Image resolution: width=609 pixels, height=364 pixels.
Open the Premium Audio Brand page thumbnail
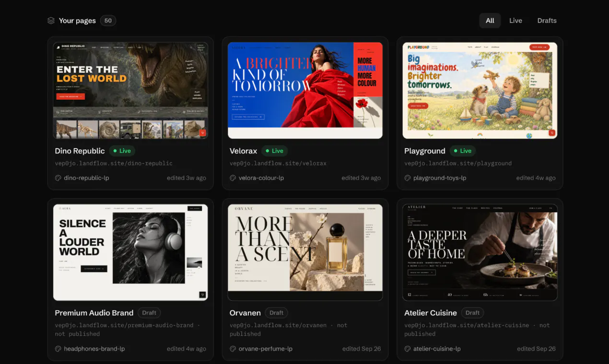(130, 252)
